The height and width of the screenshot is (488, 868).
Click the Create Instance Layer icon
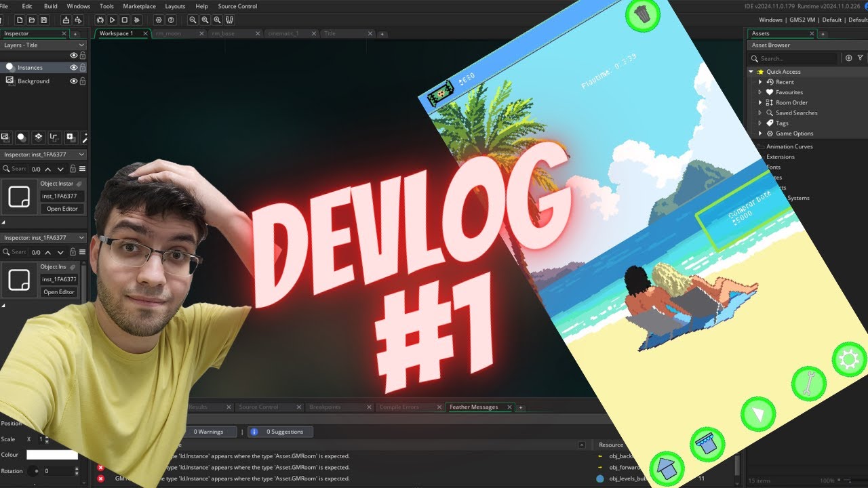point(22,137)
